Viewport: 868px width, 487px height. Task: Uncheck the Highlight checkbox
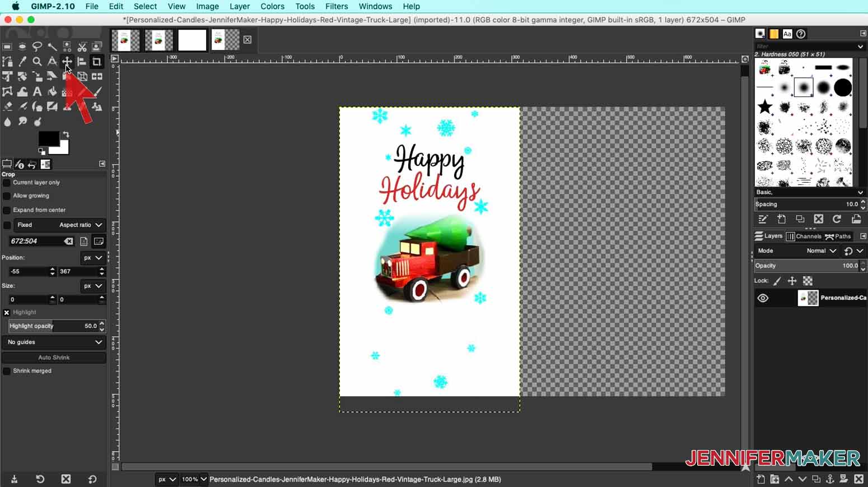pyautogui.click(x=7, y=313)
